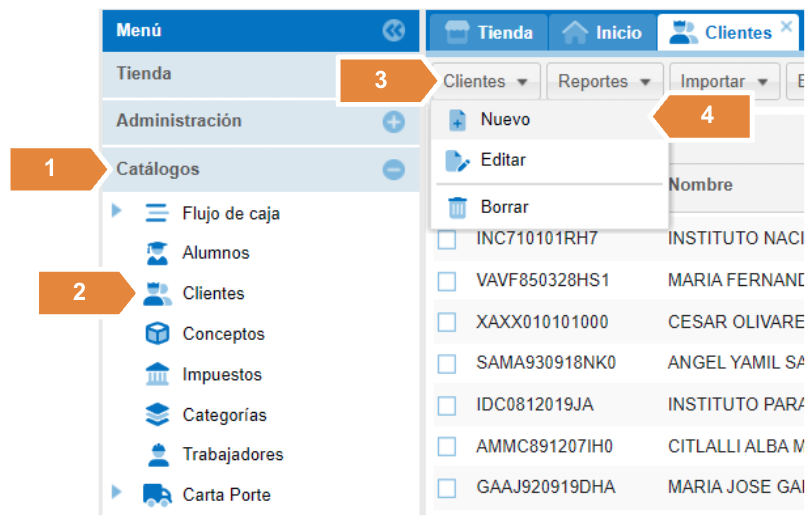Click the Conceptos cube icon
The height and width of the screenshot is (521, 811).
pos(157,334)
